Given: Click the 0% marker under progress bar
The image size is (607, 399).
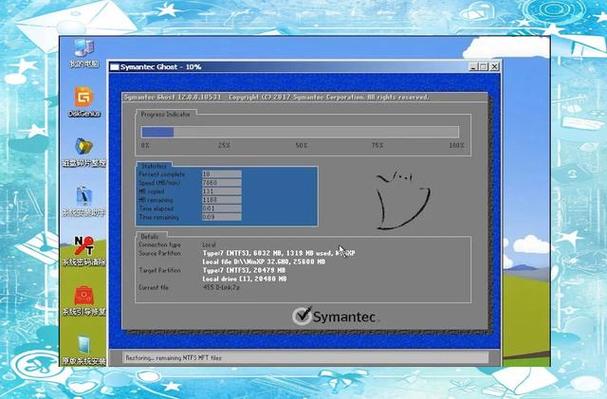Looking at the screenshot, I should (x=146, y=146).
